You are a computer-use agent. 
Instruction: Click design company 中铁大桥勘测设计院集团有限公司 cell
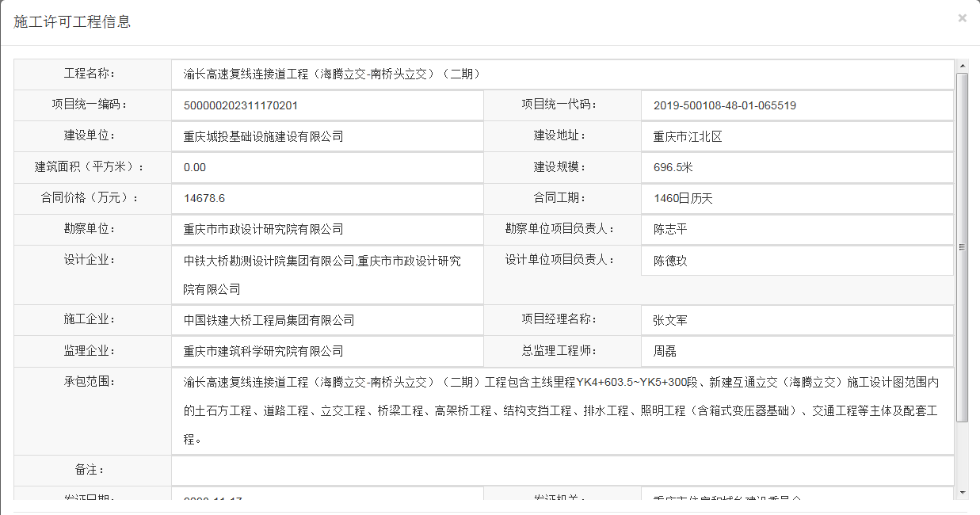tap(327, 275)
